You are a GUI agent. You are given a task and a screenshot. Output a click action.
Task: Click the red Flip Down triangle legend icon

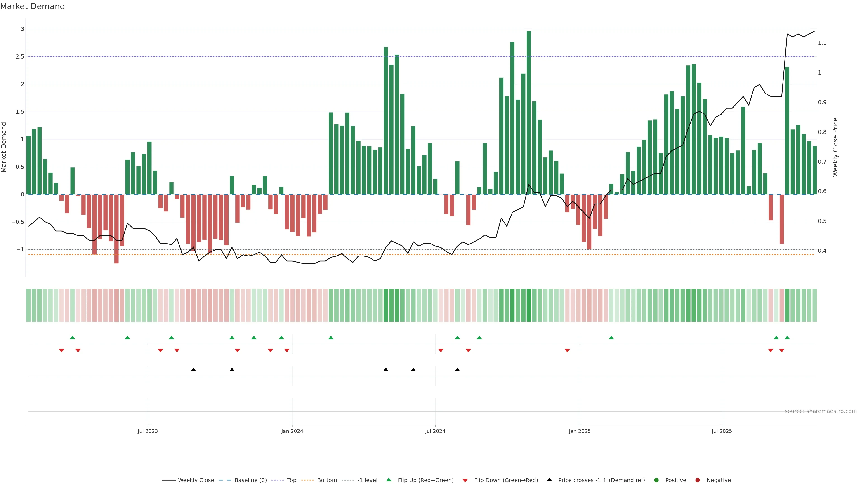coord(465,480)
